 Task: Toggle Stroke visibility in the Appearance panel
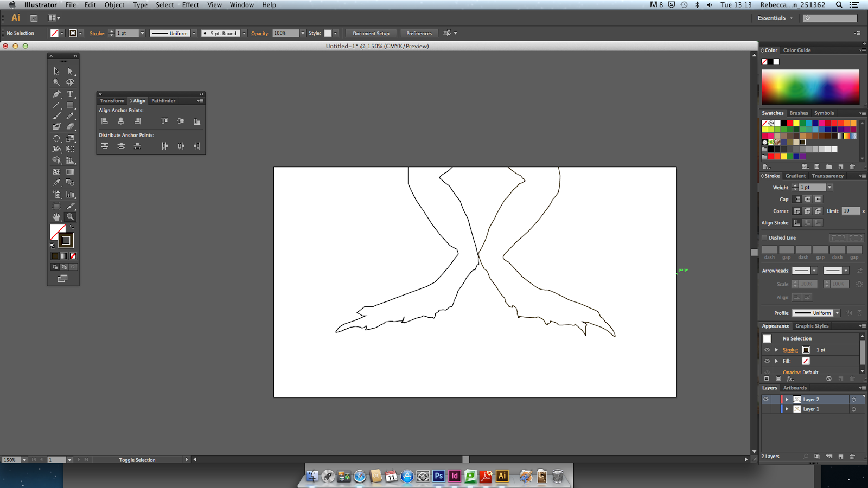click(x=767, y=350)
